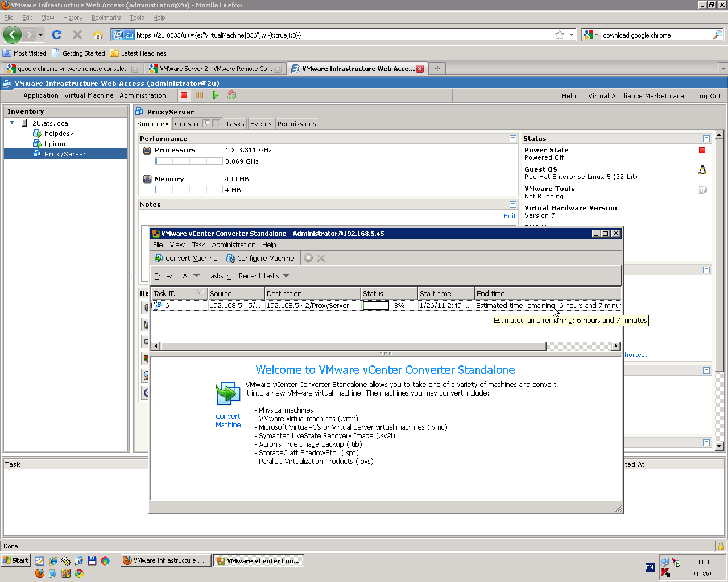Open Firefox's Bookmarks menu

pyautogui.click(x=106, y=18)
